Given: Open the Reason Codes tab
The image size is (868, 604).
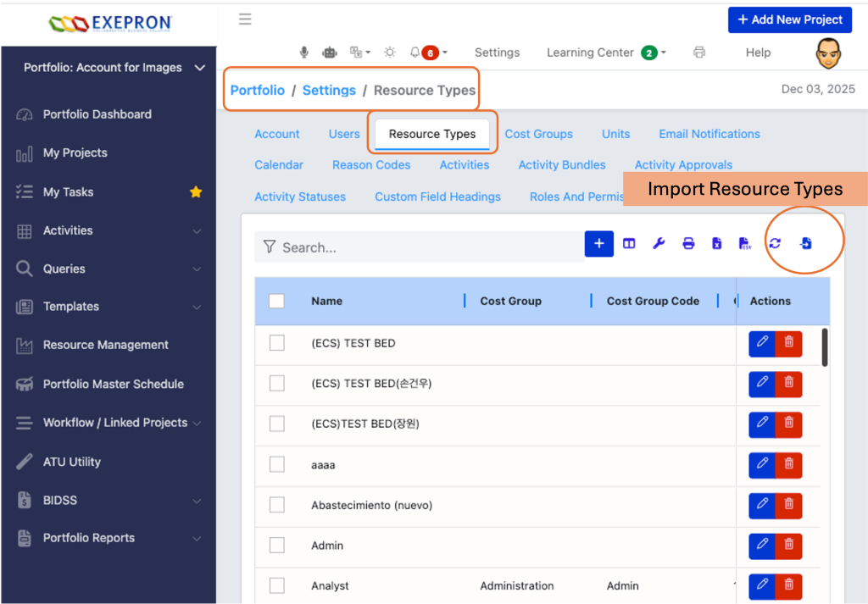Looking at the screenshot, I should (371, 165).
